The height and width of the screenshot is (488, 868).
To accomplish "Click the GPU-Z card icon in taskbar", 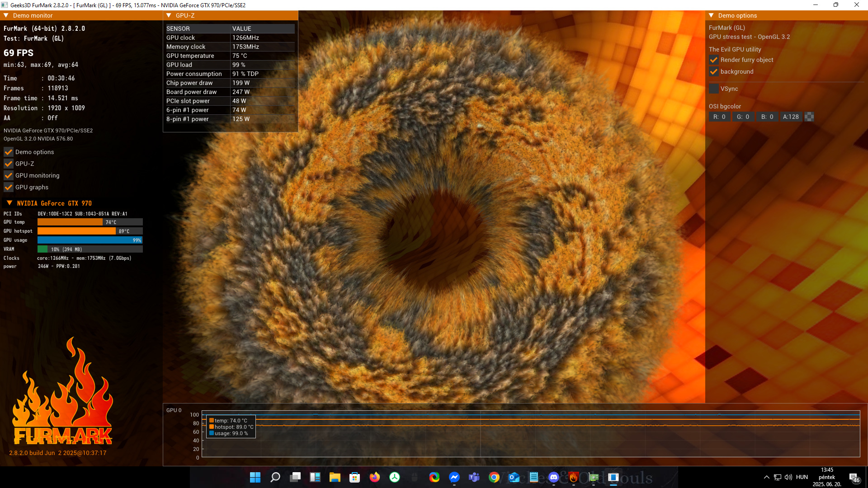I will 593,477.
